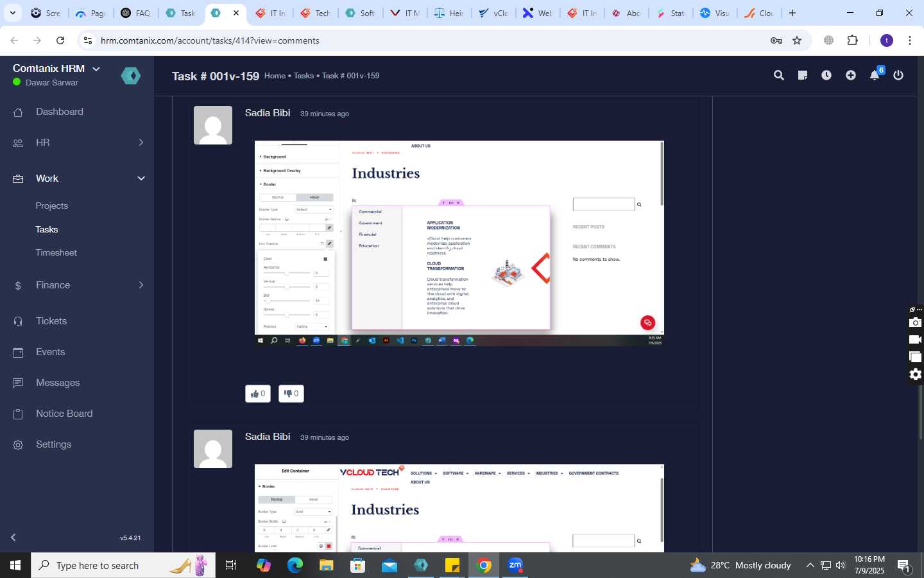The image size is (924, 578).
Task: Switch to the Hein browser tab
Action: (x=449, y=13)
